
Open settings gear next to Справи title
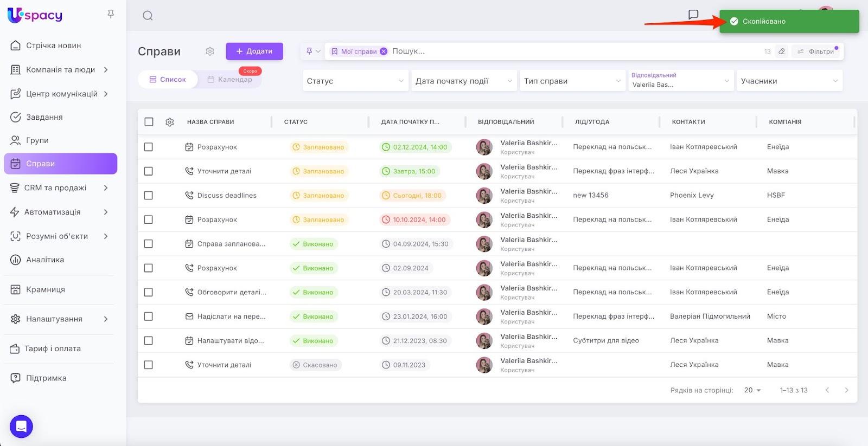point(210,51)
